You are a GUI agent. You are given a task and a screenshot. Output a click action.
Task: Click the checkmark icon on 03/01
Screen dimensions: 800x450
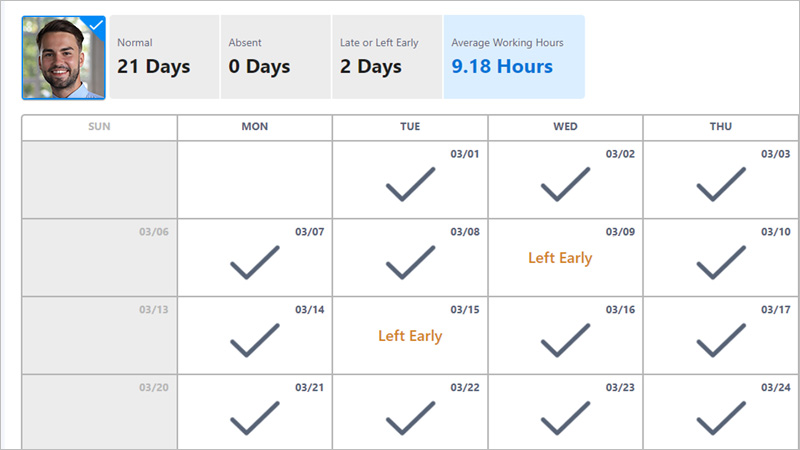410,185
